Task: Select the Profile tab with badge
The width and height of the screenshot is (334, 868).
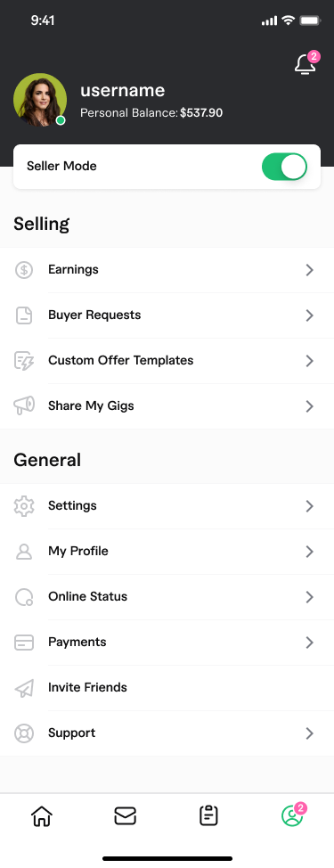Action: click(x=292, y=815)
